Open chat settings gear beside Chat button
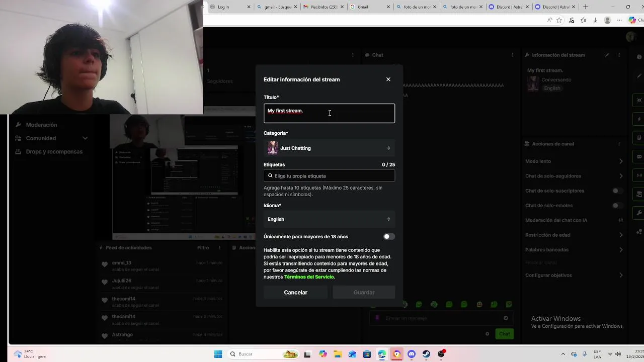The image size is (644, 362). click(x=487, y=334)
